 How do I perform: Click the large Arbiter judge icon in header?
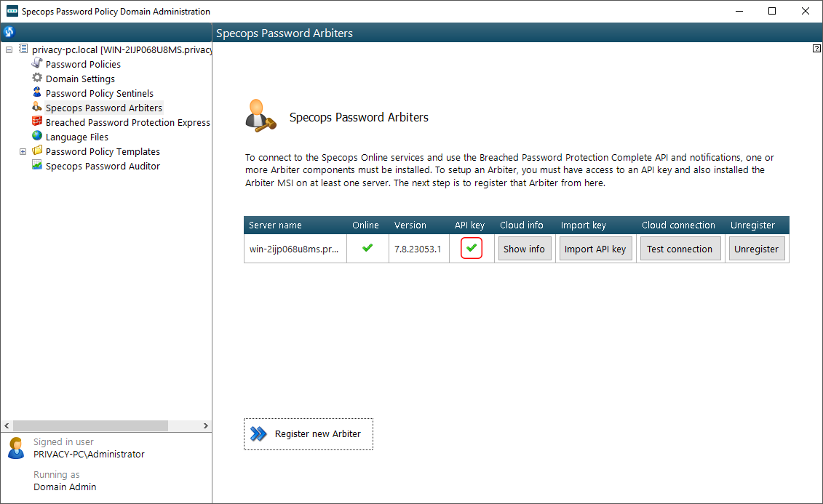pyautogui.click(x=261, y=116)
